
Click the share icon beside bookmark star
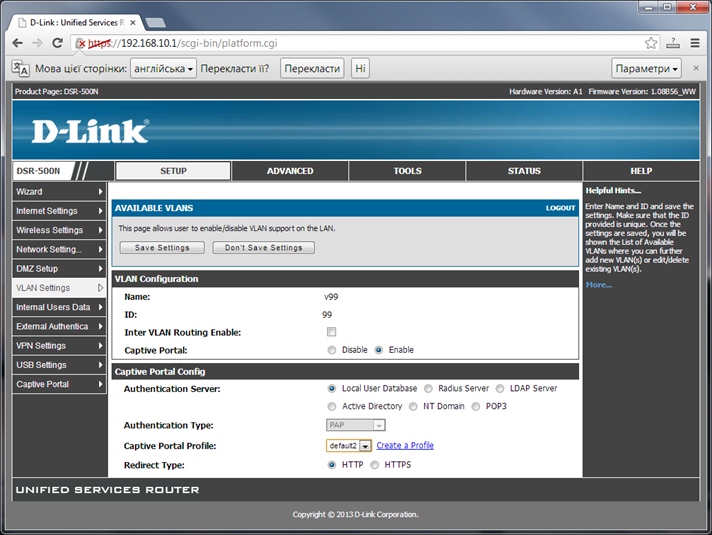[672, 43]
